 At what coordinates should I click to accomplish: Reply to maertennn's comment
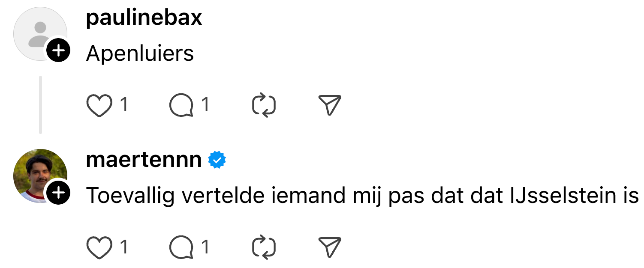pyautogui.click(x=181, y=247)
